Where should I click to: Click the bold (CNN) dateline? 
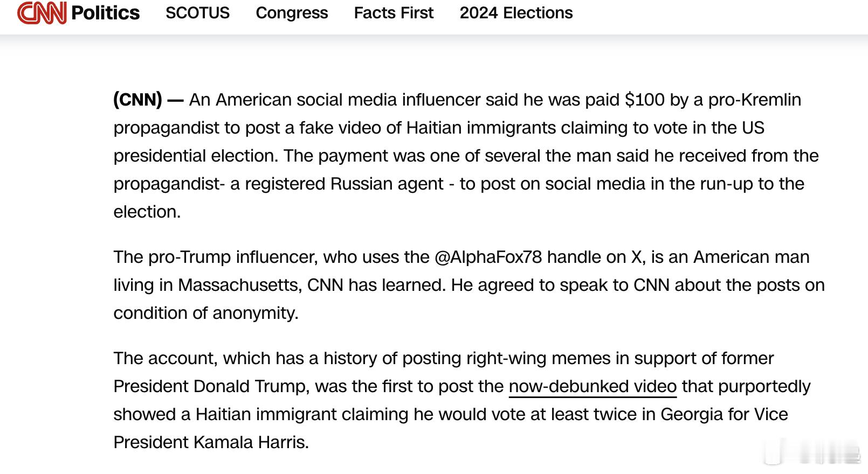tap(137, 100)
